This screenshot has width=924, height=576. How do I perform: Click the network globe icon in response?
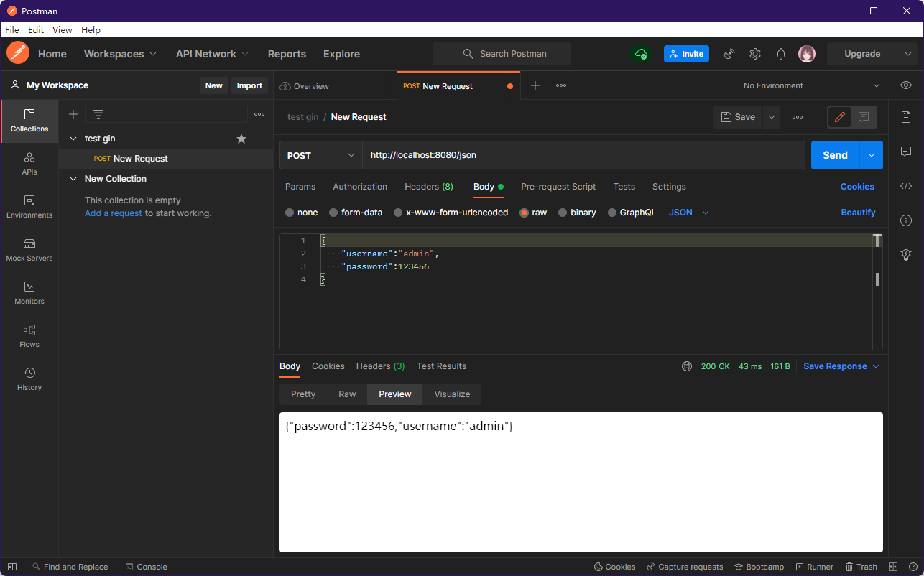point(687,366)
